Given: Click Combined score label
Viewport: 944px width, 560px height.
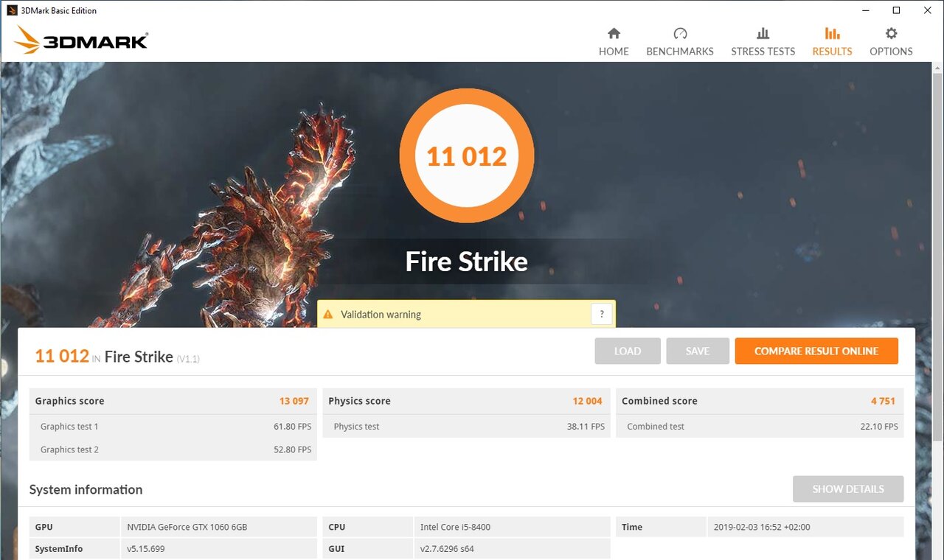Looking at the screenshot, I should click(659, 401).
